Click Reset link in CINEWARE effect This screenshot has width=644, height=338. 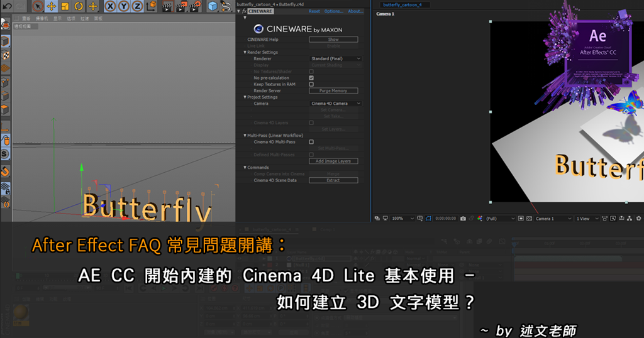tap(314, 11)
